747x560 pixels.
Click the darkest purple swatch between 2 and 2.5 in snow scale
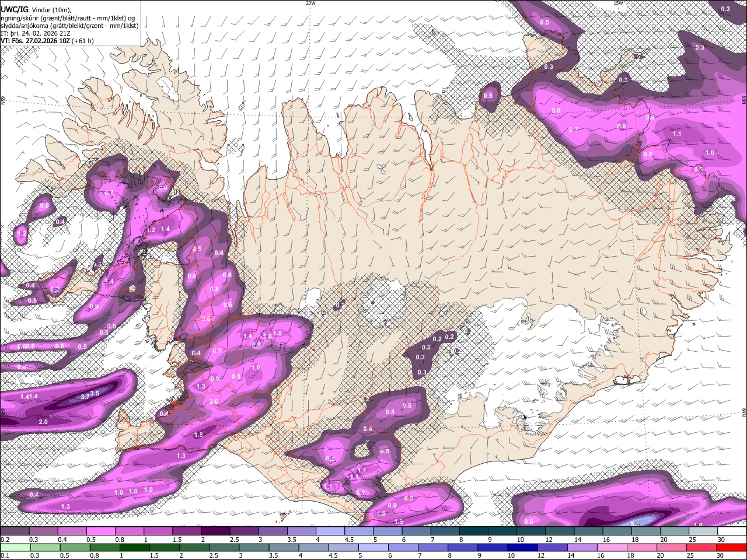[215, 531]
